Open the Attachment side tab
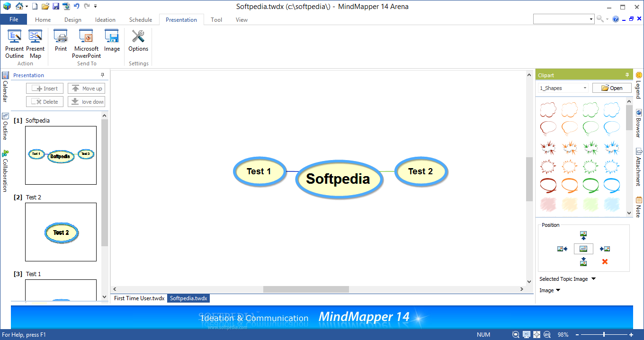This screenshot has height=340, width=644. point(639,167)
